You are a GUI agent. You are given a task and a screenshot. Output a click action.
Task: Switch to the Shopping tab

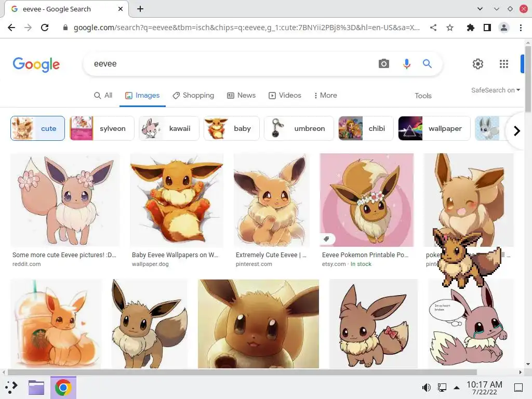click(x=193, y=96)
